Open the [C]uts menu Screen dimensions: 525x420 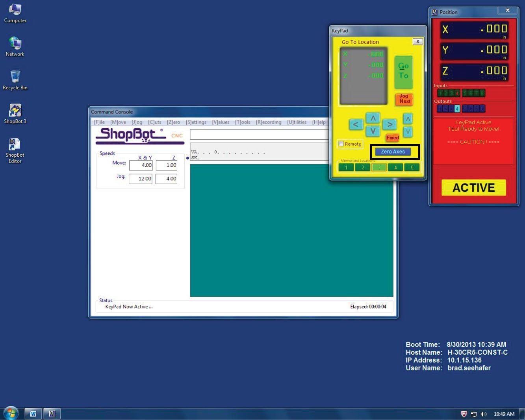[x=154, y=122]
